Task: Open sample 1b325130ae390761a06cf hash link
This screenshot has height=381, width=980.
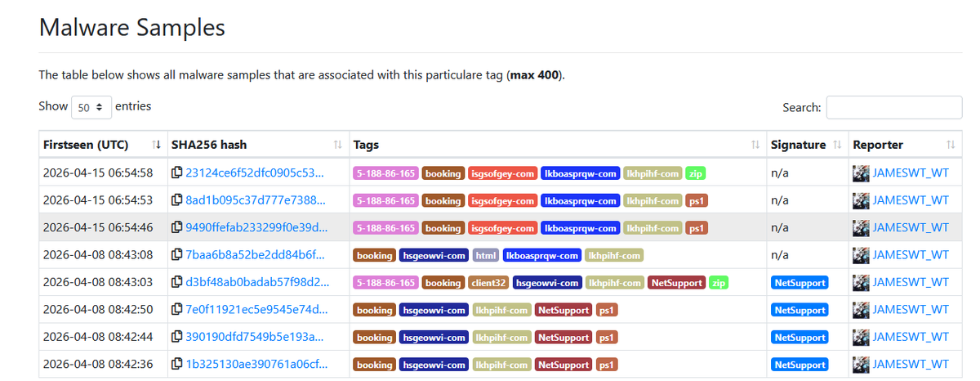Action: click(257, 365)
